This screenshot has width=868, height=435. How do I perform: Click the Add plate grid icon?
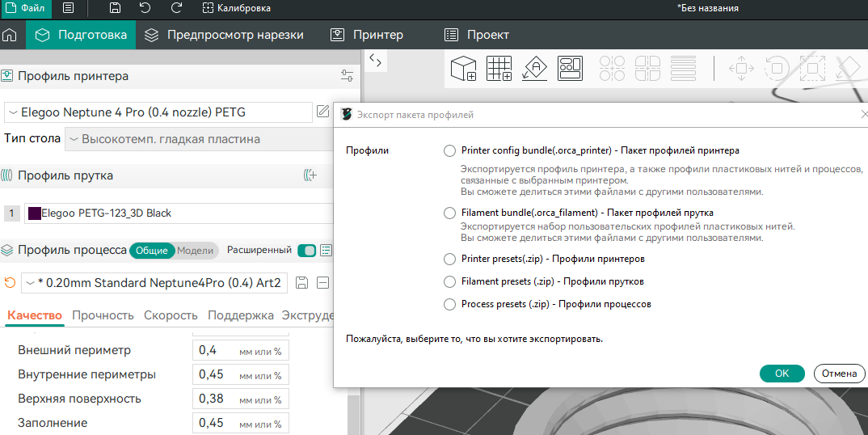499,69
